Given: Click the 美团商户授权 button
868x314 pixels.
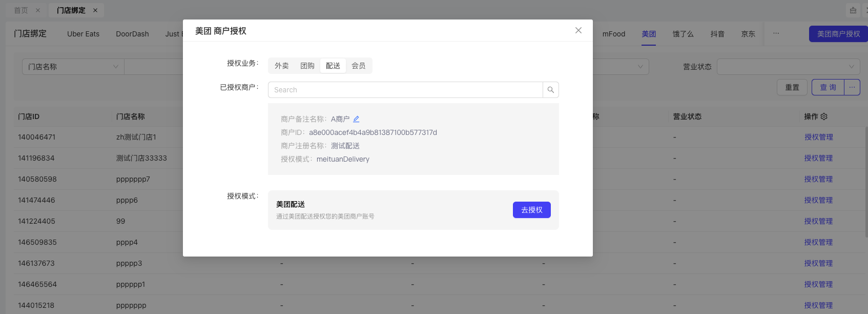Looking at the screenshot, I should tap(838, 34).
